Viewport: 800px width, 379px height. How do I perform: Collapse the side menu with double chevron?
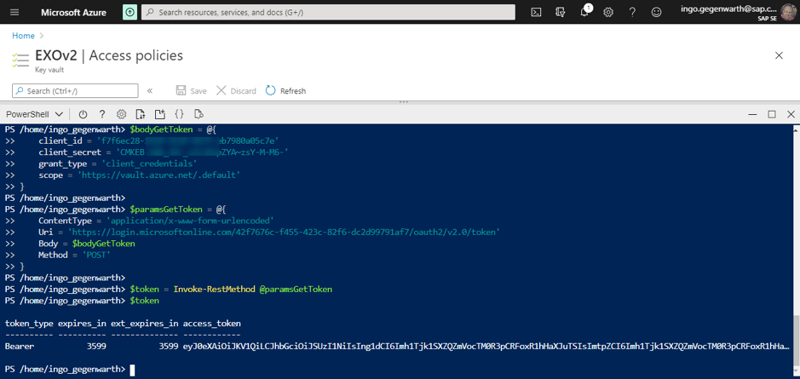[149, 91]
